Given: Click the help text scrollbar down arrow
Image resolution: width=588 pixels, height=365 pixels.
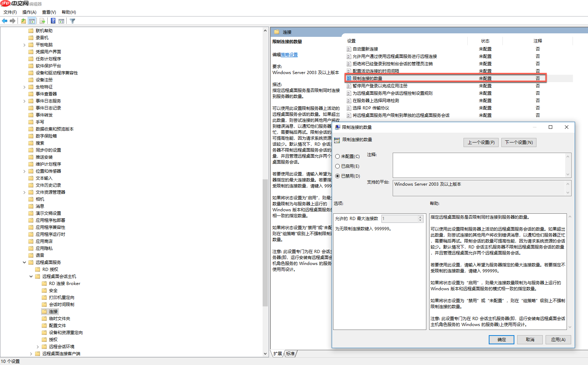Looking at the screenshot, I should coord(570,327).
